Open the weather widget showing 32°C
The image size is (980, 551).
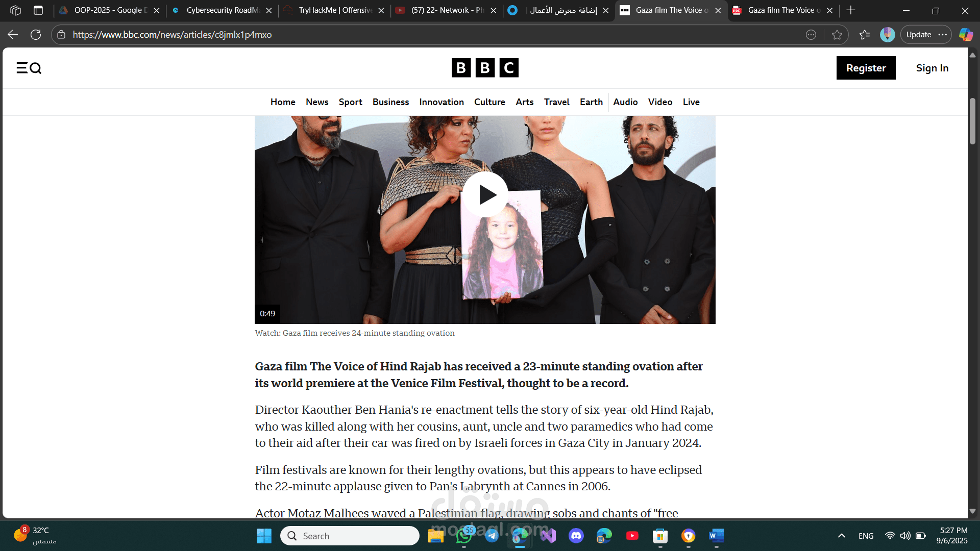pos(36,536)
